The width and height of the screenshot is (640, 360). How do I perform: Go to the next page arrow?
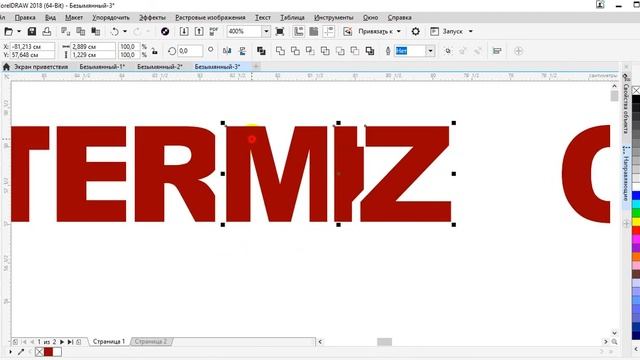(x=62, y=342)
